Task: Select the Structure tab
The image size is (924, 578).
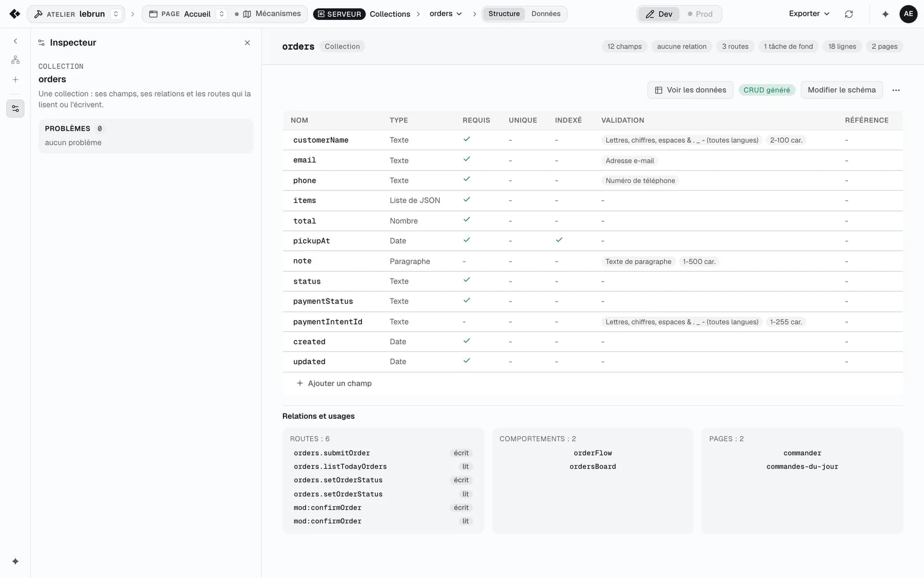Action: click(504, 14)
